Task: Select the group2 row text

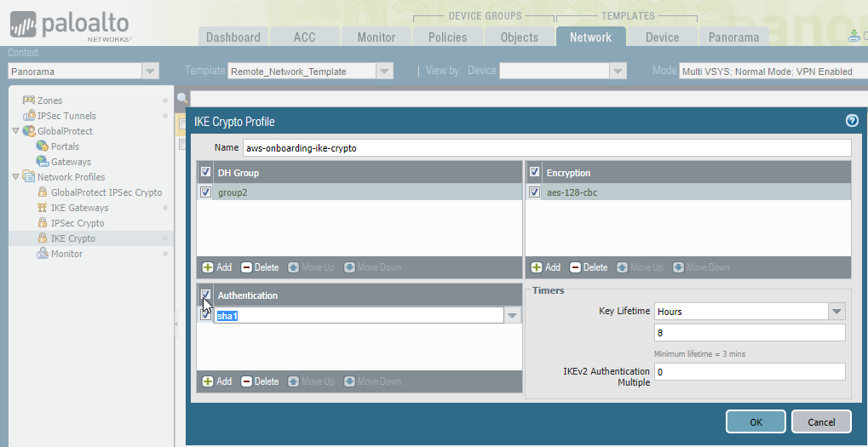Action: point(233,192)
